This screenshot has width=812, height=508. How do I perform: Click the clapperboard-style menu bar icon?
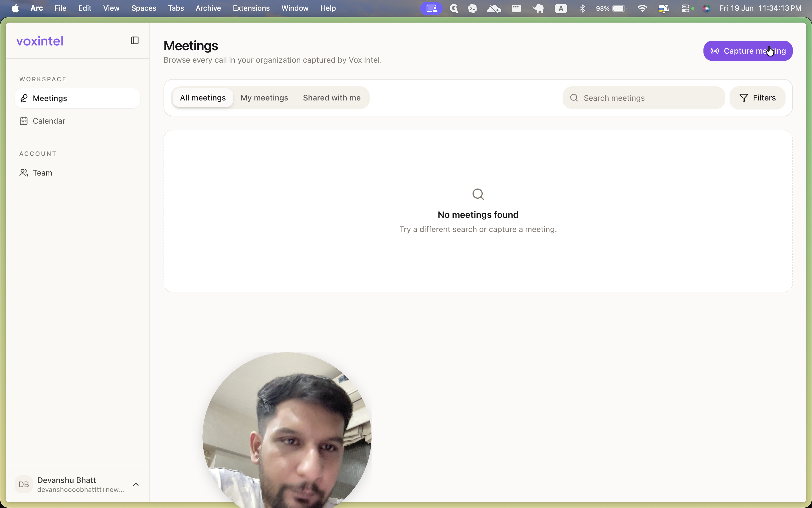click(x=516, y=8)
